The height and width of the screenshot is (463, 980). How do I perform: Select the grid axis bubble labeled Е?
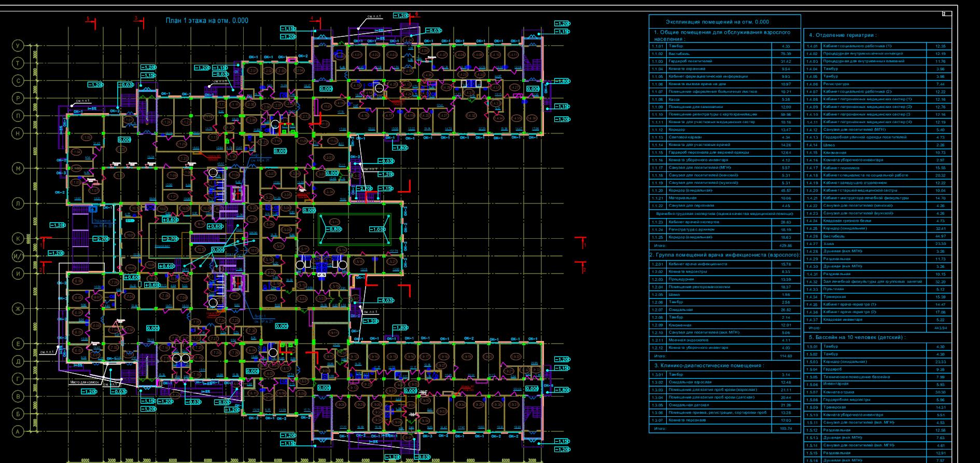pos(19,344)
